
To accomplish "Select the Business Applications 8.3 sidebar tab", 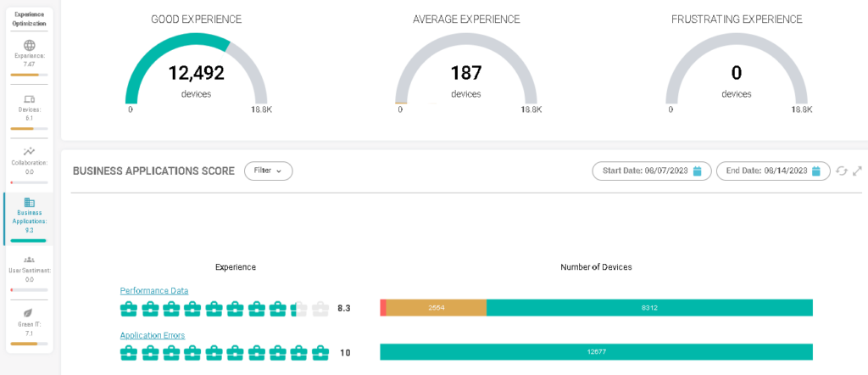I will (29, 219).
